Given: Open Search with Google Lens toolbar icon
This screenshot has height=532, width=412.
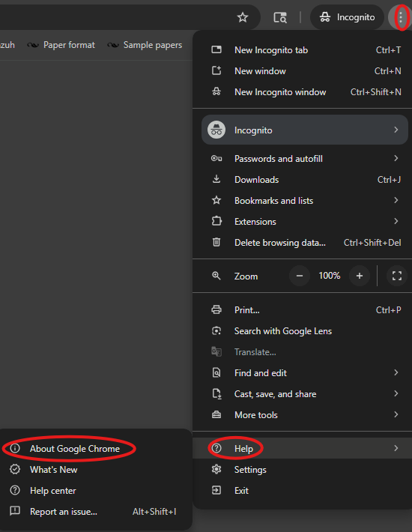Looking at the screenshot, I should click(x=280, y=17).
